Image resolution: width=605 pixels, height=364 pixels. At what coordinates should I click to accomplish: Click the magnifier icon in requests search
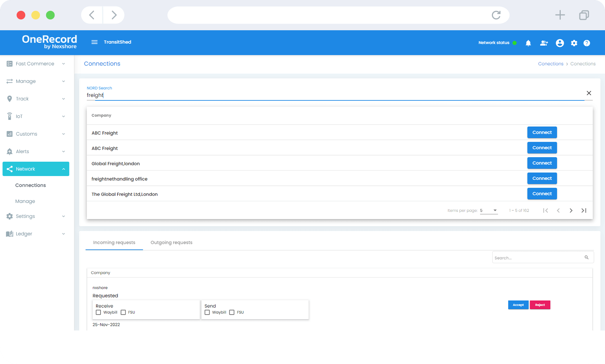click(587, 257)
